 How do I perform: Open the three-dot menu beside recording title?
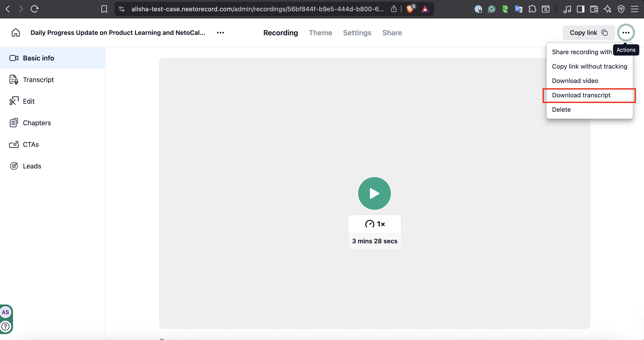click(220, 33)
